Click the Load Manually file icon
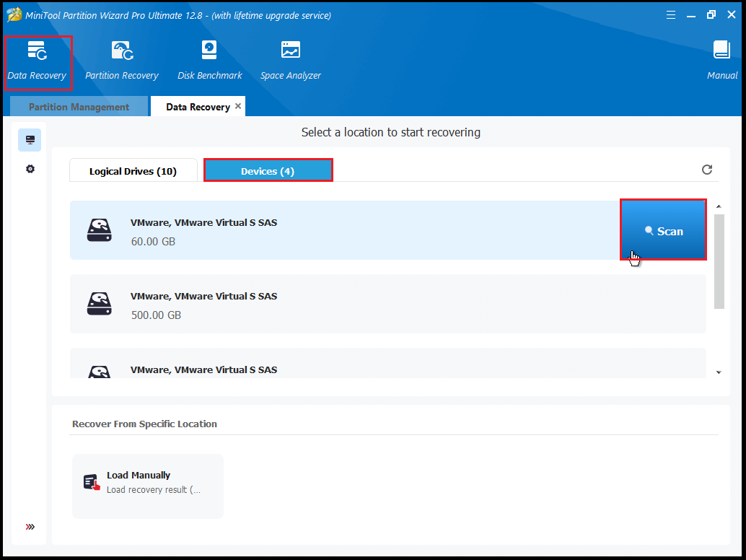 point(92,482)
